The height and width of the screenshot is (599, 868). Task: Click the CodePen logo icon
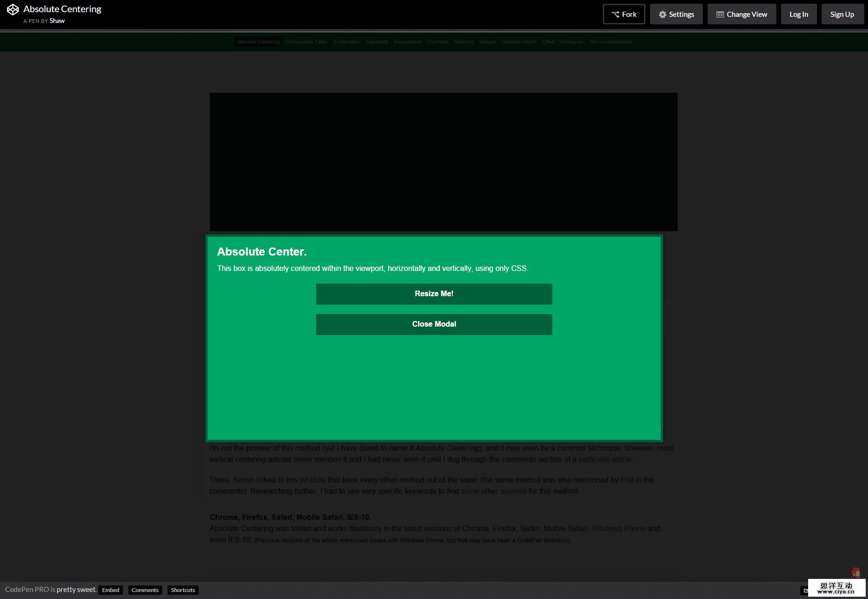[x=13, y=8]
